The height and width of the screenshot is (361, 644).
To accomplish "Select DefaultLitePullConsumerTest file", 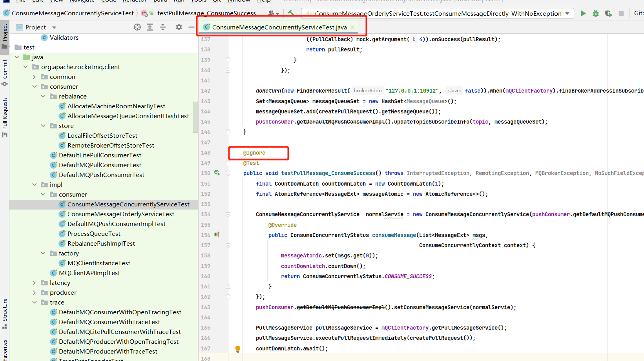I will 100,155.
